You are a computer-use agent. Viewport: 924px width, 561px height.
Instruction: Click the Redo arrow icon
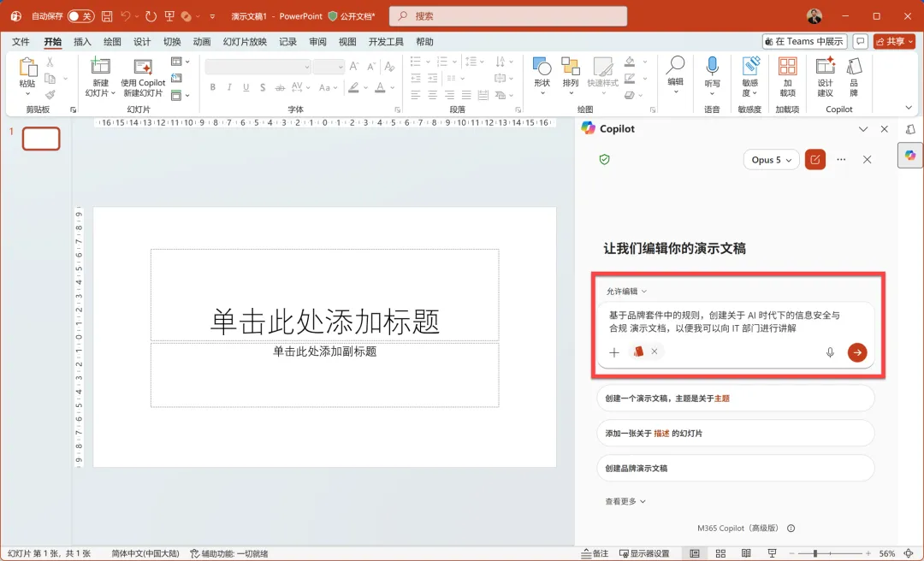[x=151, y=16]
